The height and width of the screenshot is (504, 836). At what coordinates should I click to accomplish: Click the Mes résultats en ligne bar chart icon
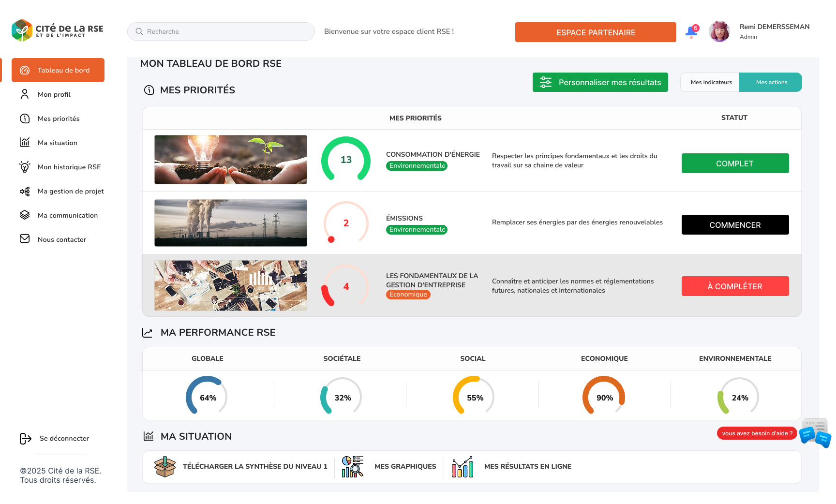[462, 466]
